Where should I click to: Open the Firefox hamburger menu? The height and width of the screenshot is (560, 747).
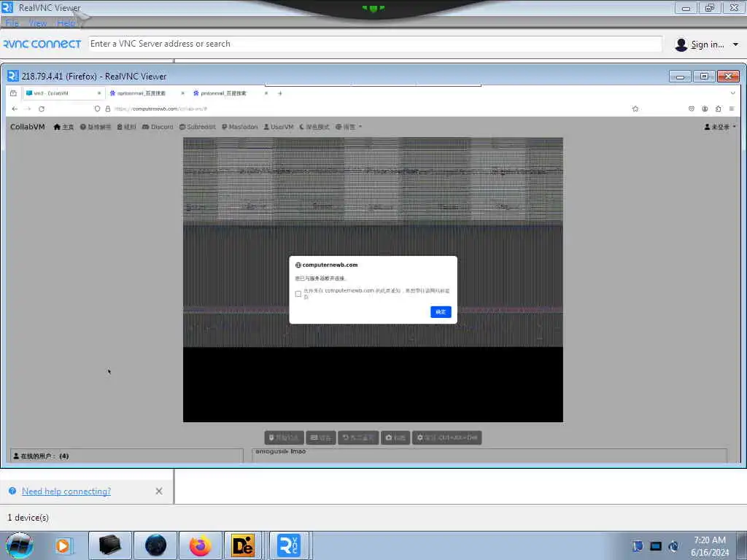coord(732,109)
